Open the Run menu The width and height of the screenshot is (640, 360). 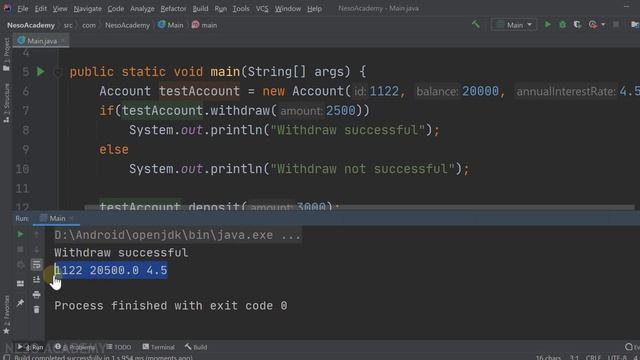(220, 9)
